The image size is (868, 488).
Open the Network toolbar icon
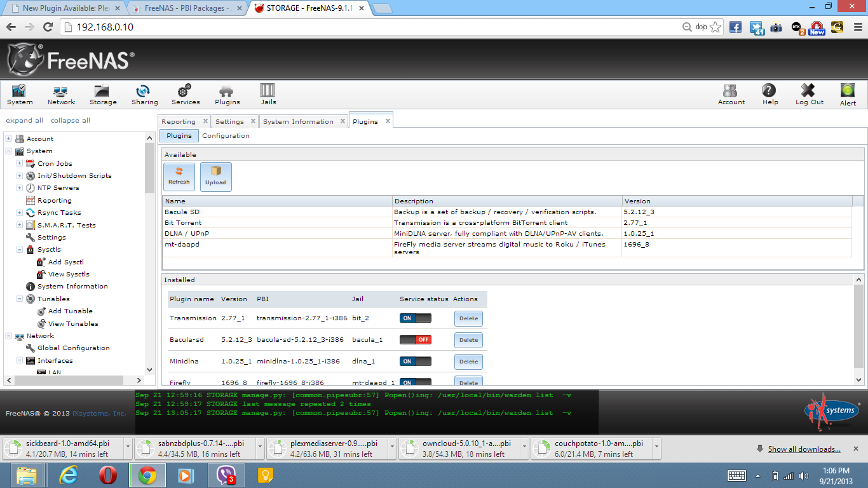click(61, 95)
